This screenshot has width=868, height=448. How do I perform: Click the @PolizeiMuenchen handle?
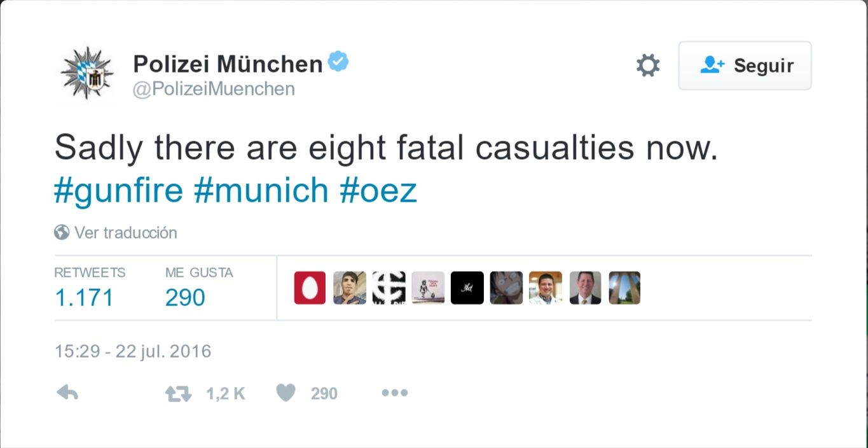click(x=214, y=89)
